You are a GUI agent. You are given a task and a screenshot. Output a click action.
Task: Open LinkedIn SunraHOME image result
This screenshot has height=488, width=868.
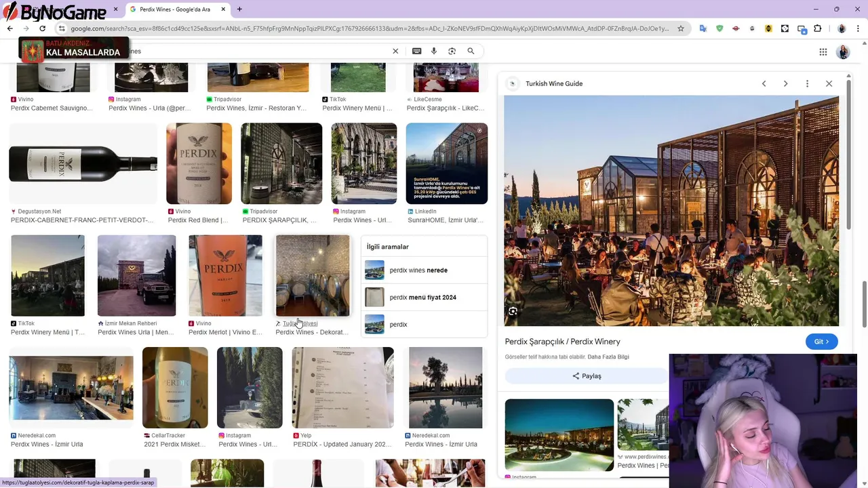click(x=446, y=163)
